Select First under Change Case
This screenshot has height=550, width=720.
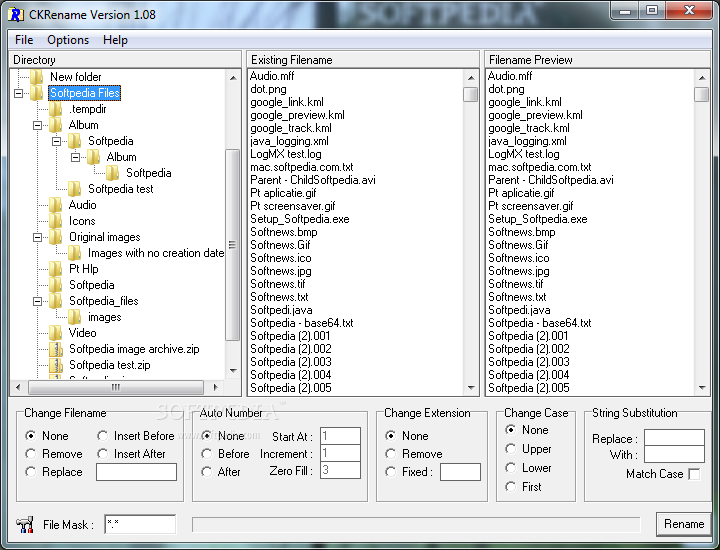[x=510, y=486]
